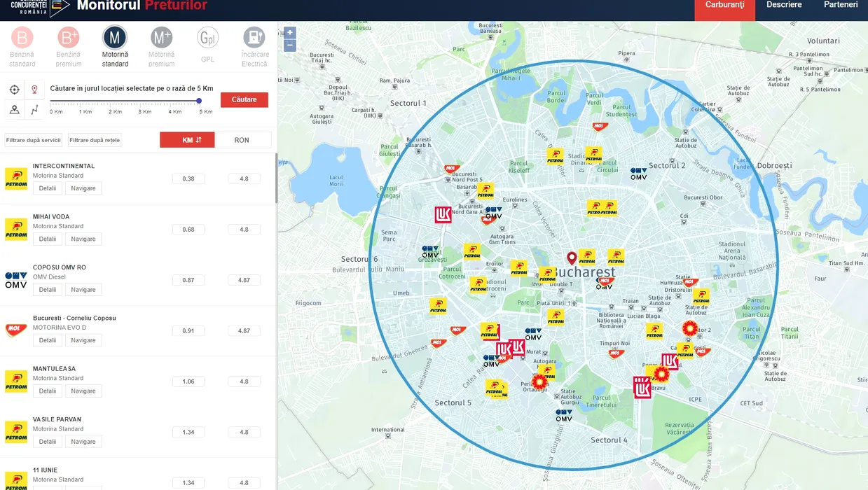Open Detalii for INTERCONTINENTAL station
The width and height of the screenshot is (868, 490).
(x=48, y=188)
